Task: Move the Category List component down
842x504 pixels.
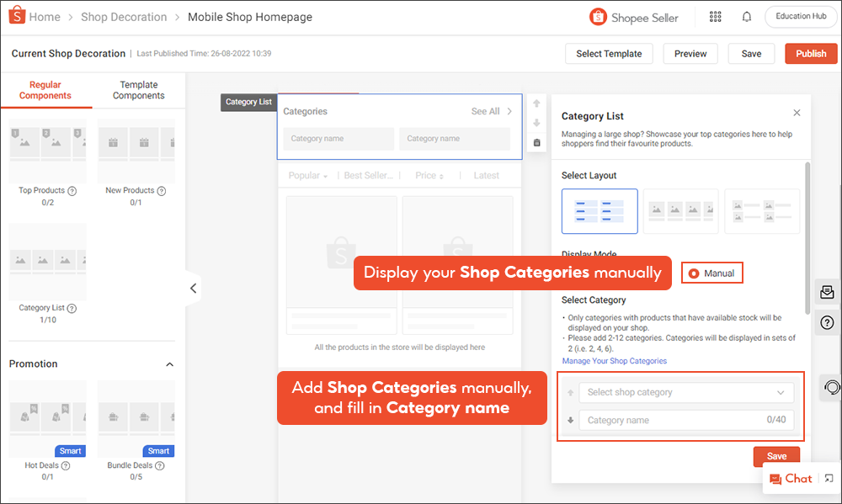Action: pyautogui.click(x=536, y=122)
